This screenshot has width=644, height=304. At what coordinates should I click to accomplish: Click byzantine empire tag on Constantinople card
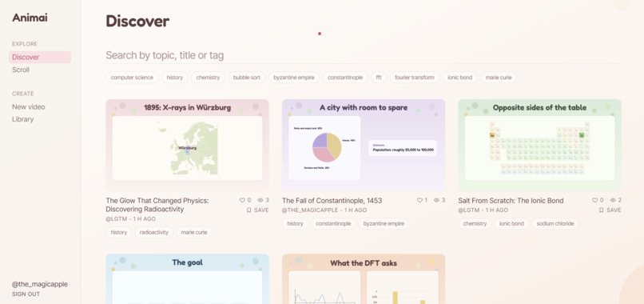(384, 224)
